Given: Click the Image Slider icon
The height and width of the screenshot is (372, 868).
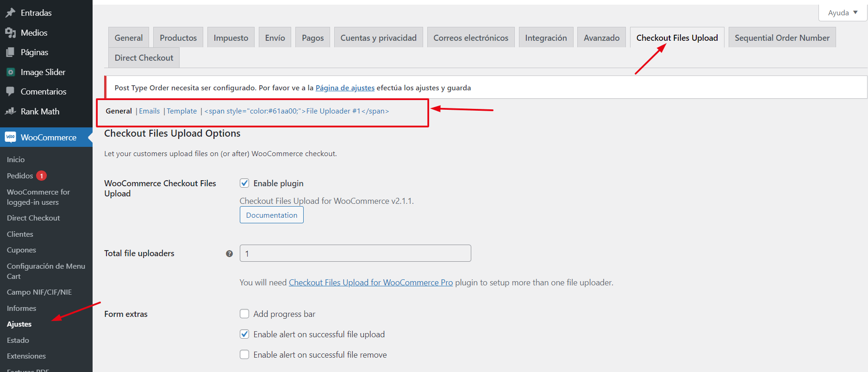Looking at the screenshot, I should click(10, 72).
